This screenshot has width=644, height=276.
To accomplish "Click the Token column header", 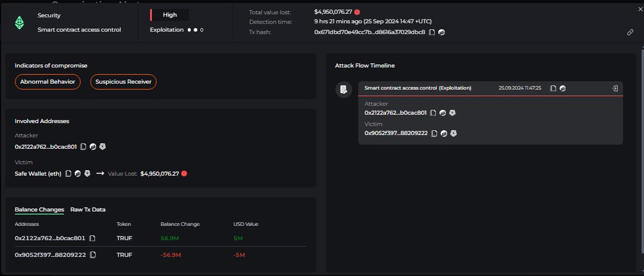I will (124, 225).
